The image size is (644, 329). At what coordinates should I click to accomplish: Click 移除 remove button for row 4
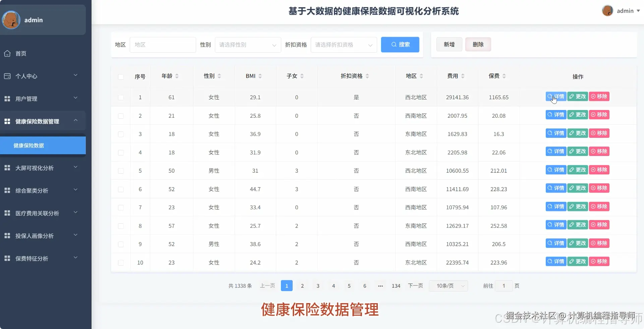click(599, 151)
